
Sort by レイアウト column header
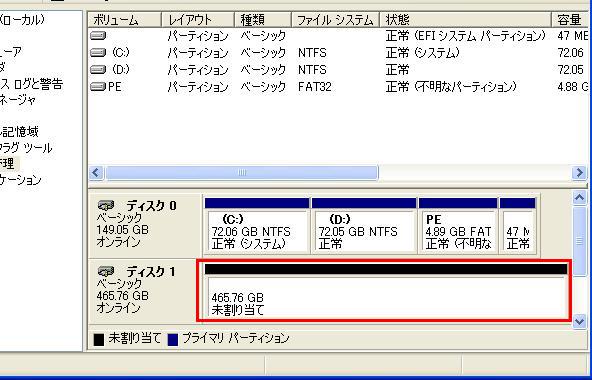[x=198, y=20]
